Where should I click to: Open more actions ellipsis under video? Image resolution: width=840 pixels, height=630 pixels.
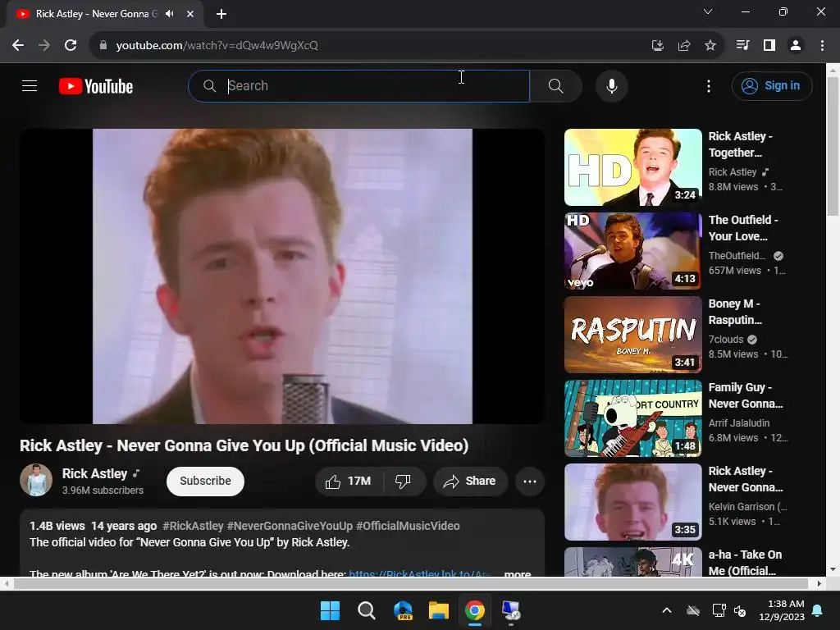pos(530,481)
